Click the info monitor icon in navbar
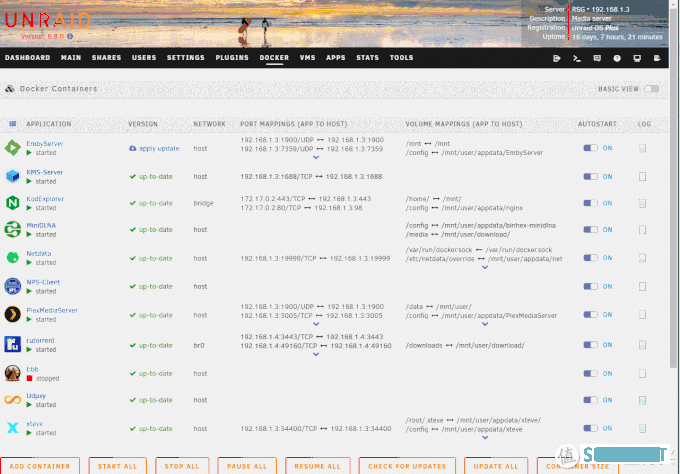 pyautogui.click(x=637, y=58)
